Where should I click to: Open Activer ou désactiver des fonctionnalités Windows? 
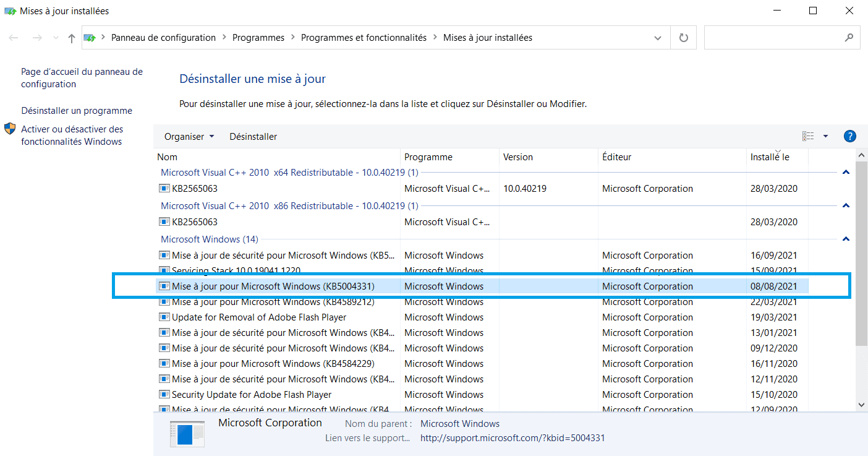click(72, 136)
